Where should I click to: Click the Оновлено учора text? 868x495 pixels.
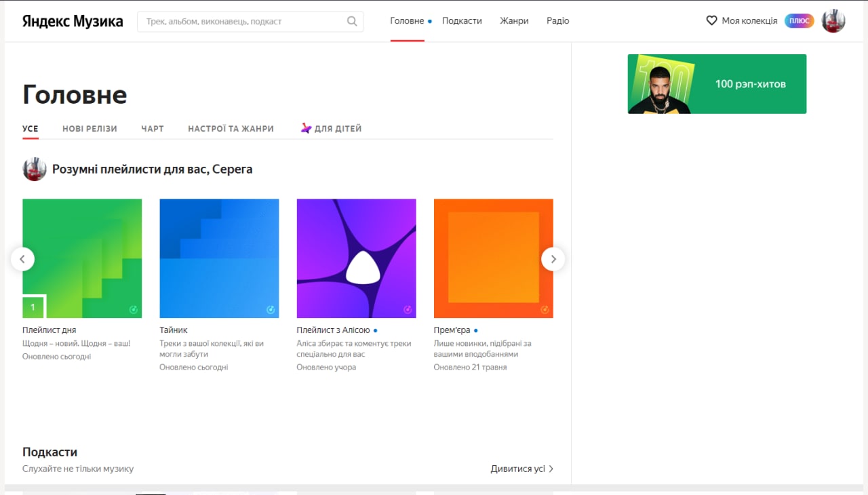[x=326, y=367]
